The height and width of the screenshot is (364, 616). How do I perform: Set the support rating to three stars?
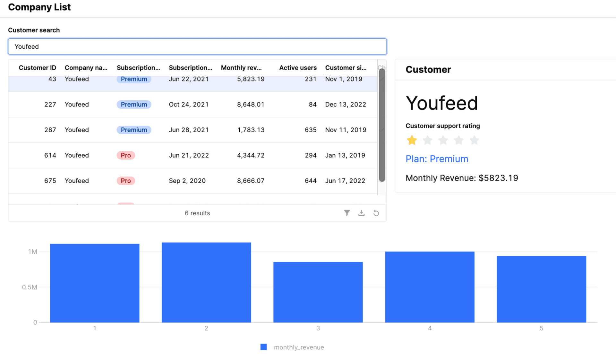pyautogui.click(x=443, y=140)
